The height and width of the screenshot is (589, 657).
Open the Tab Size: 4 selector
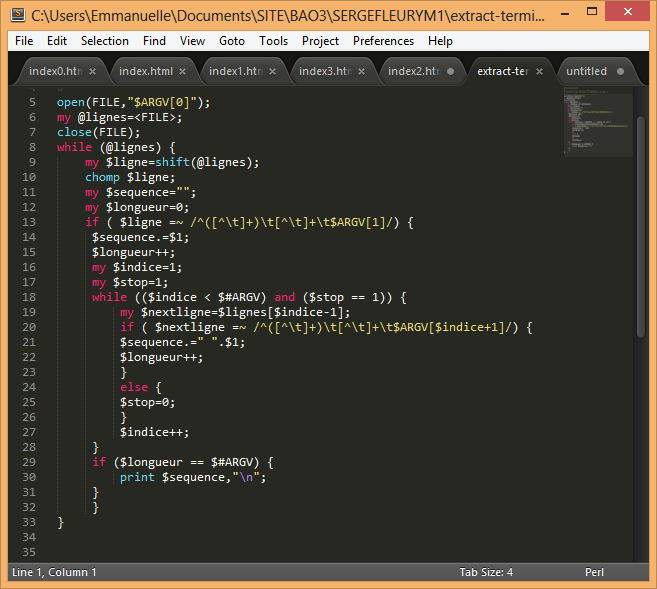[x=486, y=572]
